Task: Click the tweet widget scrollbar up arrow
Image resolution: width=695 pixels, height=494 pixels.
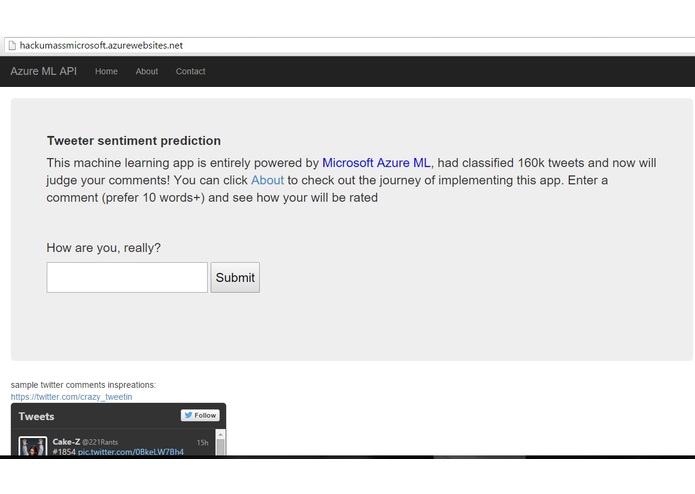Action: point(220,434)
